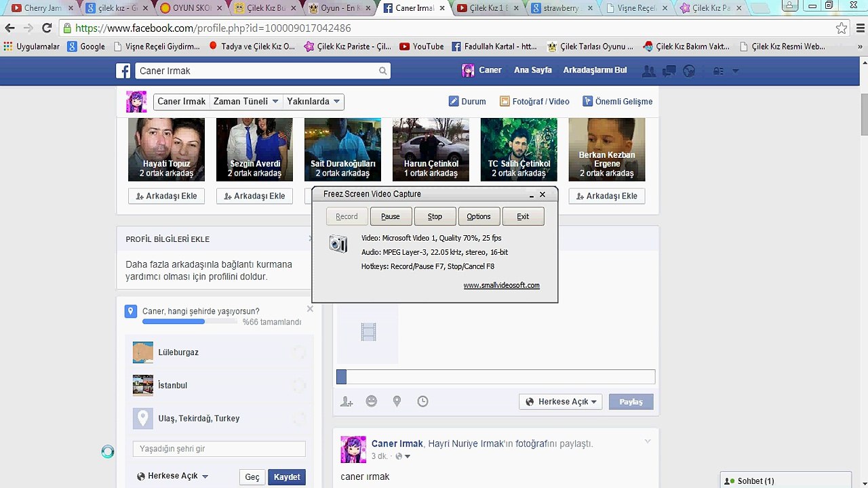Open the Uygulamalar apps bookmark
This screenshot has height=488, width=868.
coord(31,47)
